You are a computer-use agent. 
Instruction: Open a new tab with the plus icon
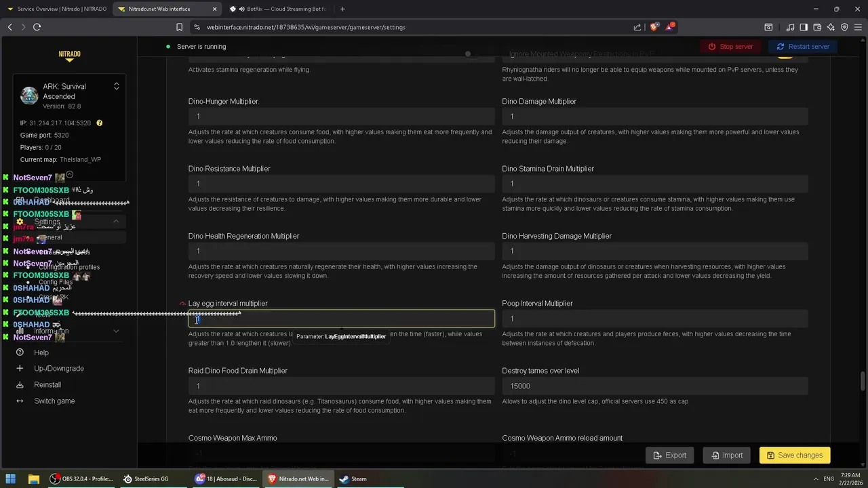coord(342,9)
